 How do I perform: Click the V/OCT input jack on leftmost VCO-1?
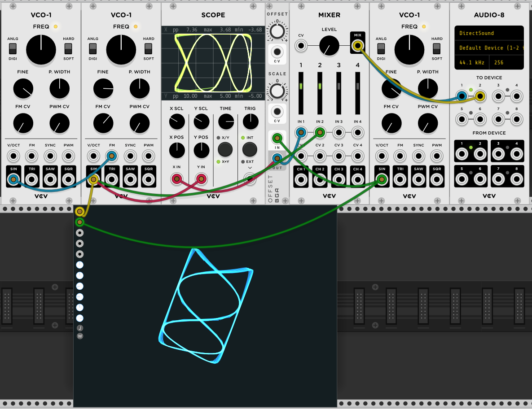click(x=13, y=156)
